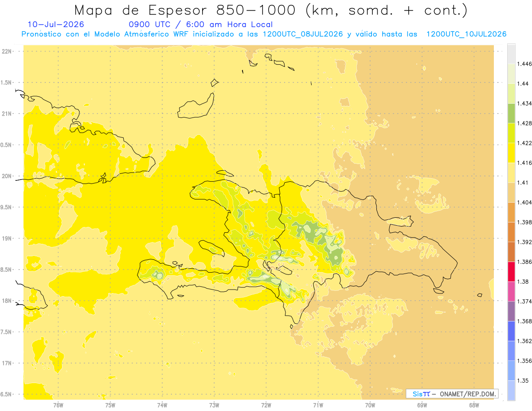532x411 pixels.
Task: Click the green colorbar segment between 1.428 and 1.434
Action: 511,113
